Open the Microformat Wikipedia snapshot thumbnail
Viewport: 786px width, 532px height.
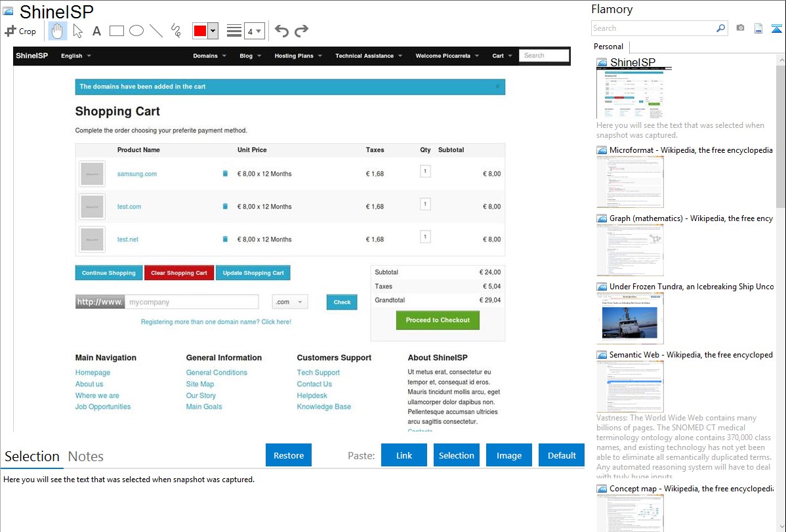(x=630, y=182)
